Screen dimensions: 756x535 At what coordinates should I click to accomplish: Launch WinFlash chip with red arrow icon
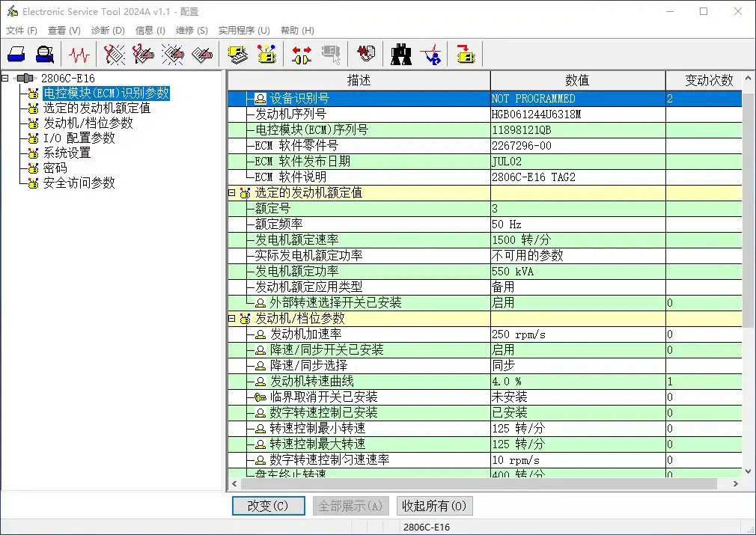[466, 54]
